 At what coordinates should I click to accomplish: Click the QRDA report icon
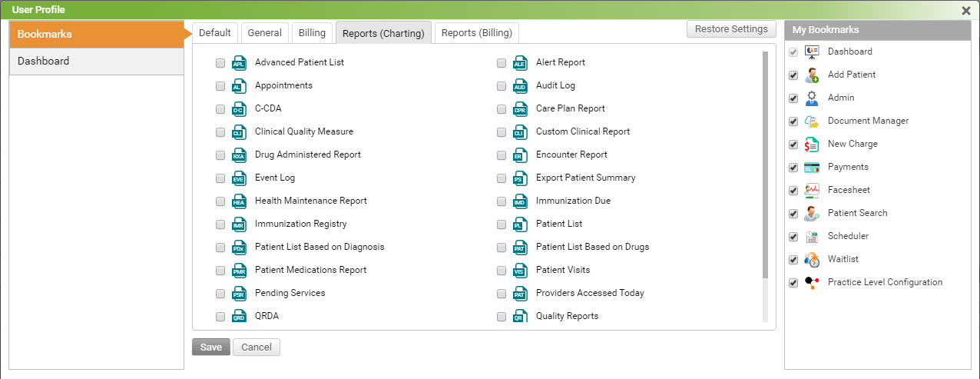[239, 317]
